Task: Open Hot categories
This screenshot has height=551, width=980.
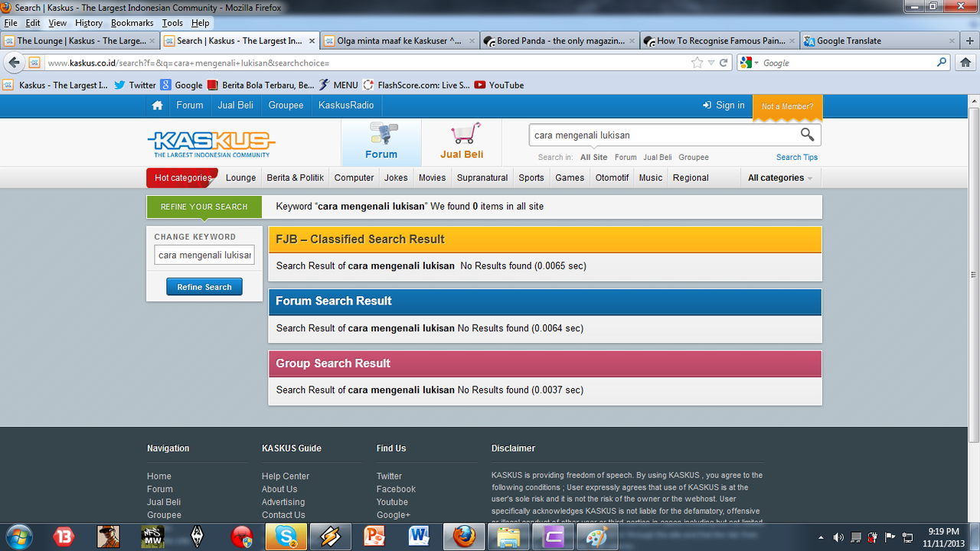Action: click(x=182, y=178)
